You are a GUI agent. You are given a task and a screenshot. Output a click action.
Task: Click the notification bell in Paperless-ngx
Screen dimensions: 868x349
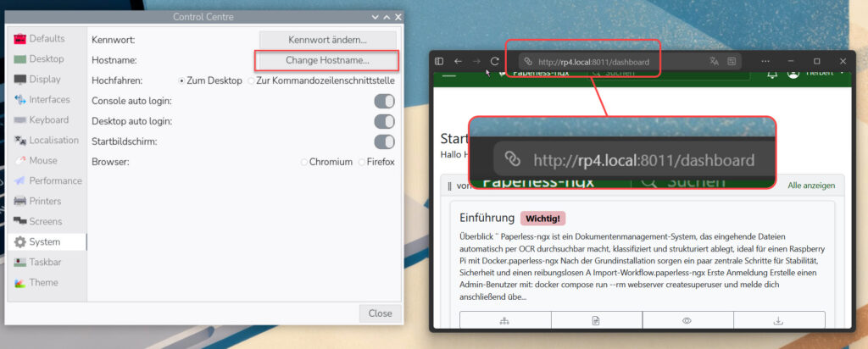click(x=772, y=75)
